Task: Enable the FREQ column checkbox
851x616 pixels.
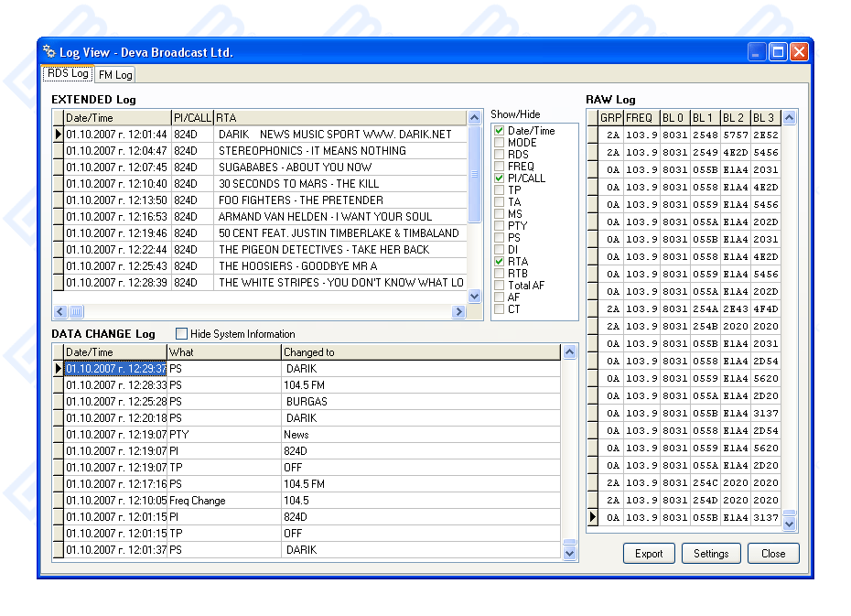Action: 499,167
